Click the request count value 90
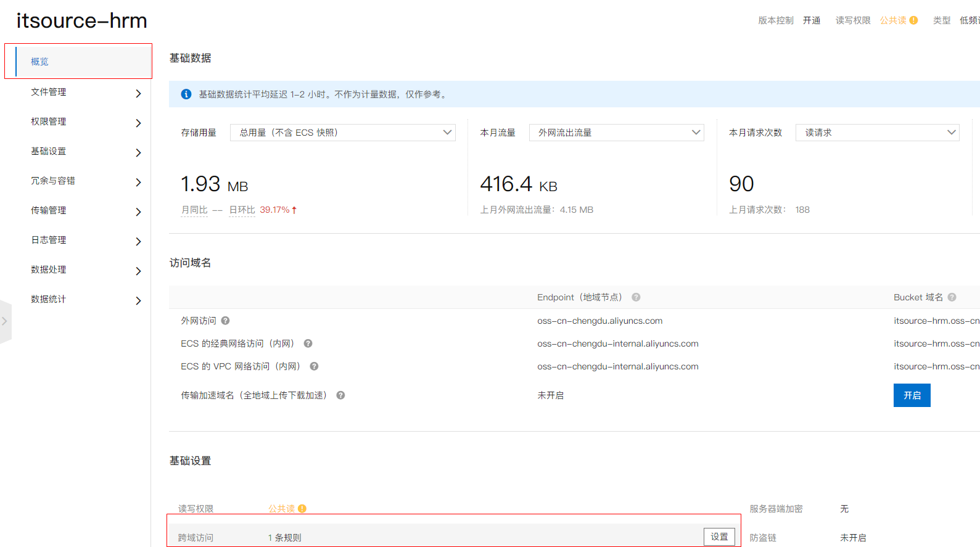The image size is (980, 547). (741, 184)
